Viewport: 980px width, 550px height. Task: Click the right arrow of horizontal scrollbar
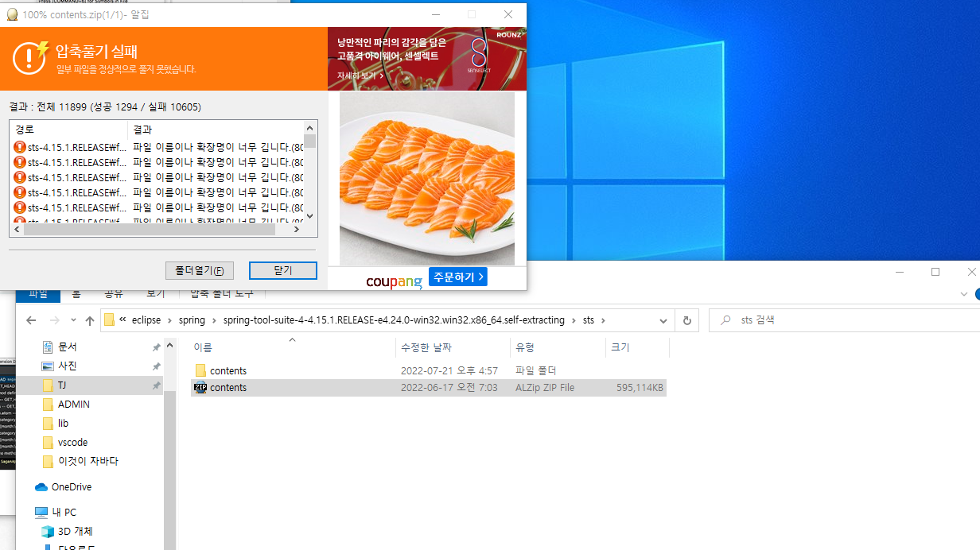[x=297, y=230]
